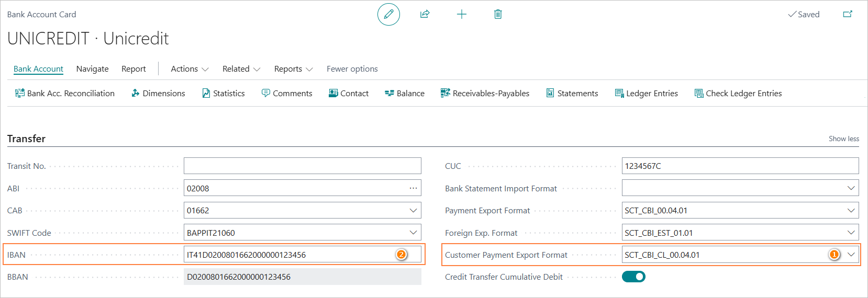Open Statements action
The image size is (868, 298).
[572, 93]
